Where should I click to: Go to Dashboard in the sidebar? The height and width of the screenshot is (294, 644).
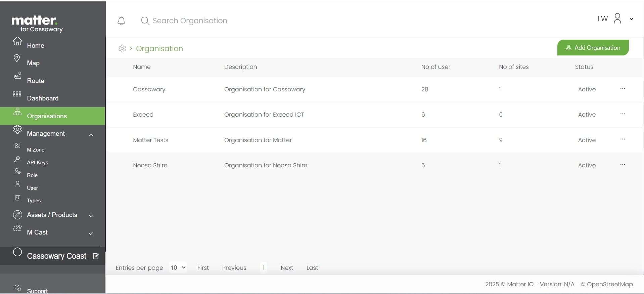(43, 98)
